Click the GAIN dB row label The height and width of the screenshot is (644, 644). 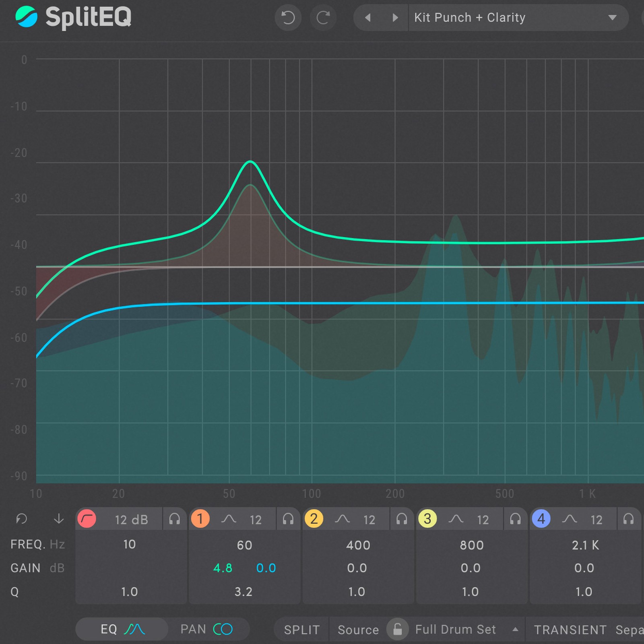[x=37, y=568]
